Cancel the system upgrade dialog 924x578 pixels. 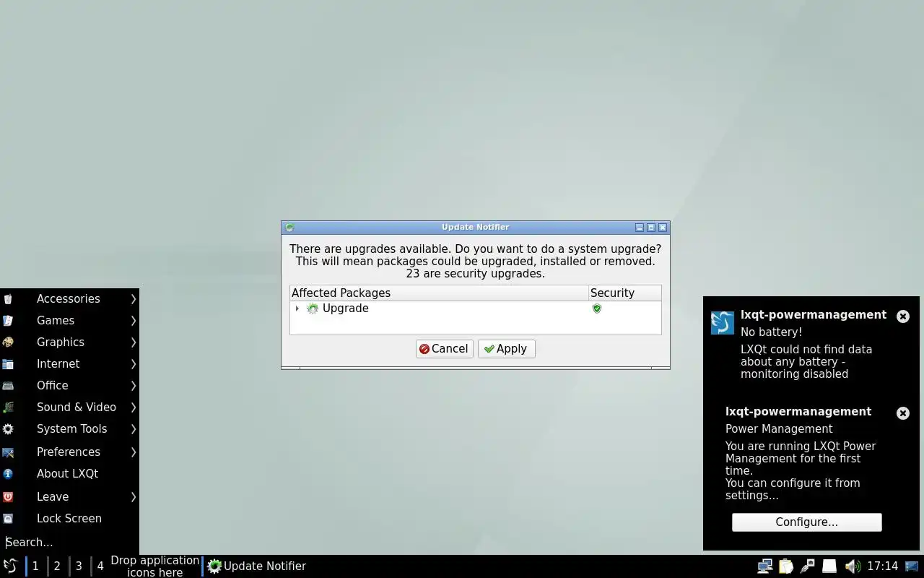(x=444, y=348)
